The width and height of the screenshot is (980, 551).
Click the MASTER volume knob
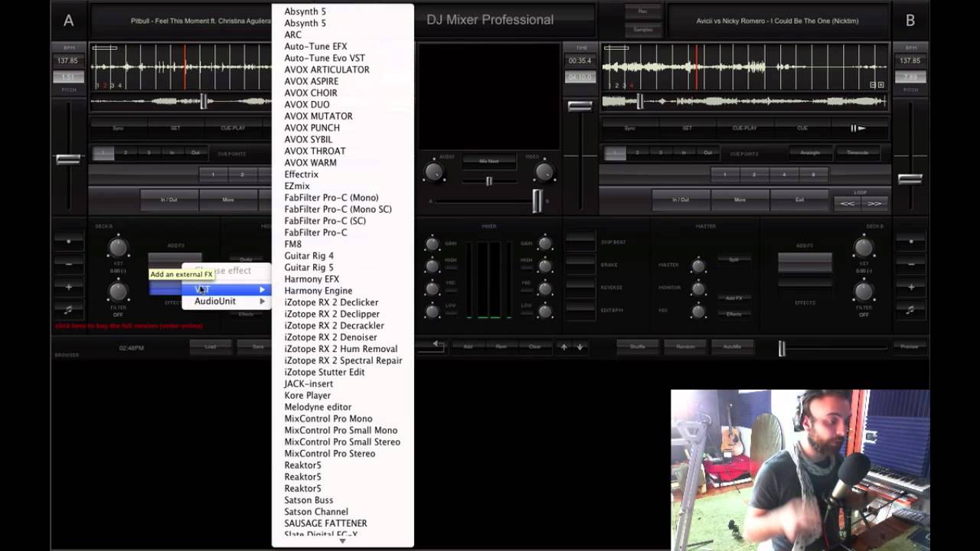(698, 266)
